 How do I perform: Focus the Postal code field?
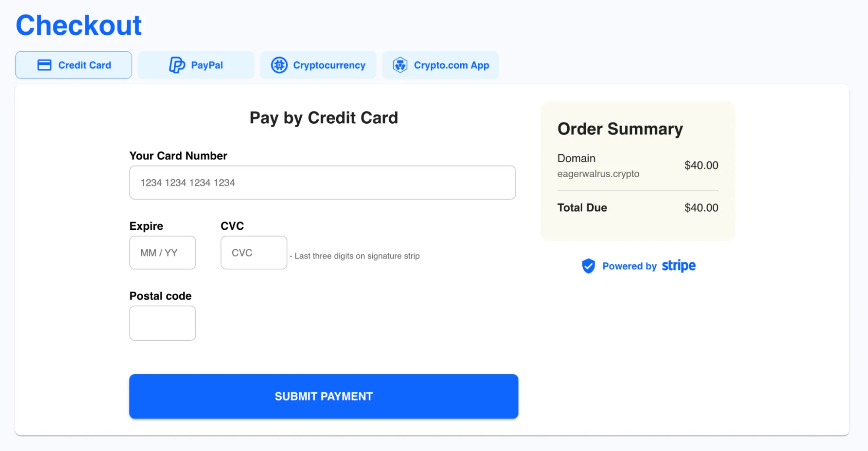point(162,323)
